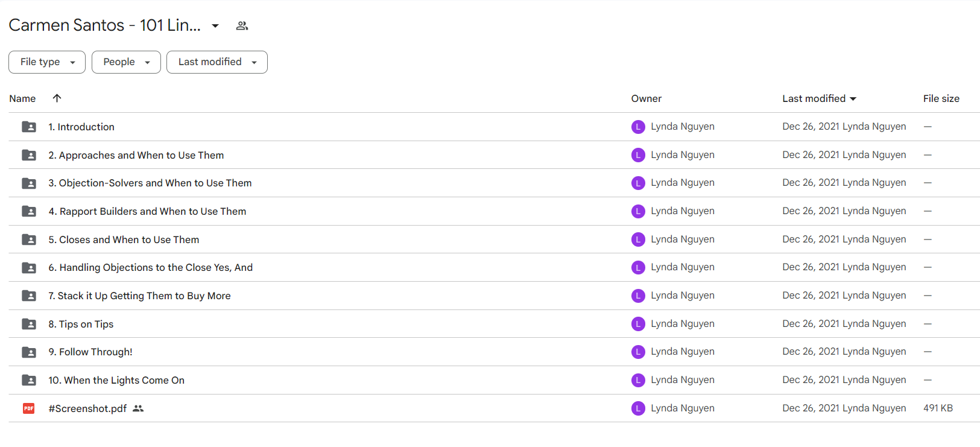
Task: Click owner avatar in 6. Handling Objections row
Action: click(x=638, y=267)
